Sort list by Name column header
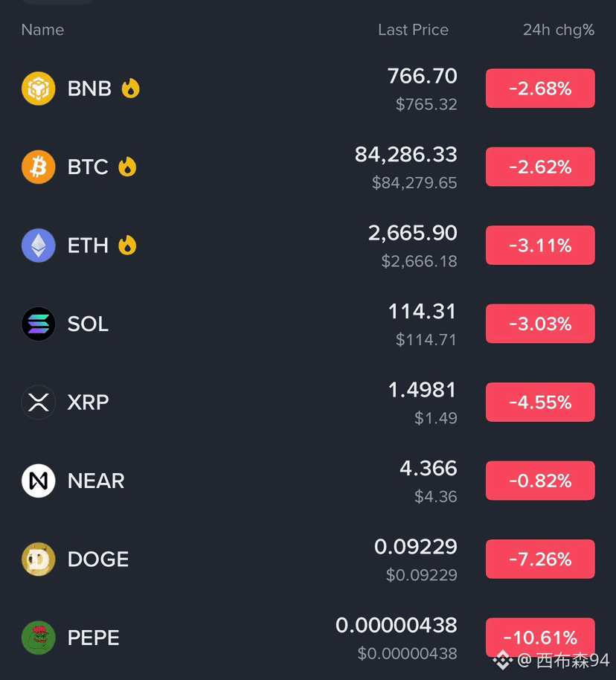616x680 pixels. point(42,30)
